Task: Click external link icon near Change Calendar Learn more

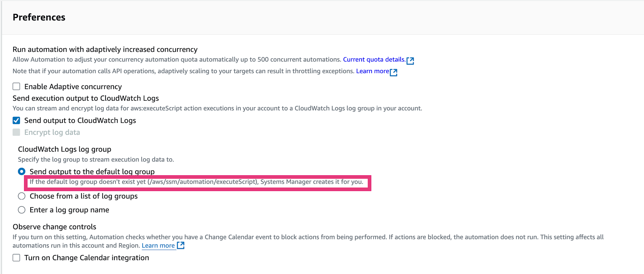Action: (x=181, y=245)
